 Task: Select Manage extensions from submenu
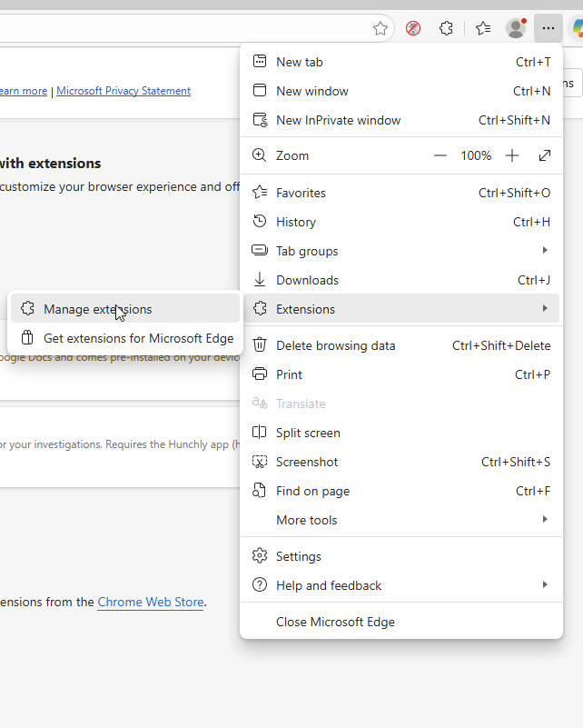pyautogui.click(x=98, y=309)
